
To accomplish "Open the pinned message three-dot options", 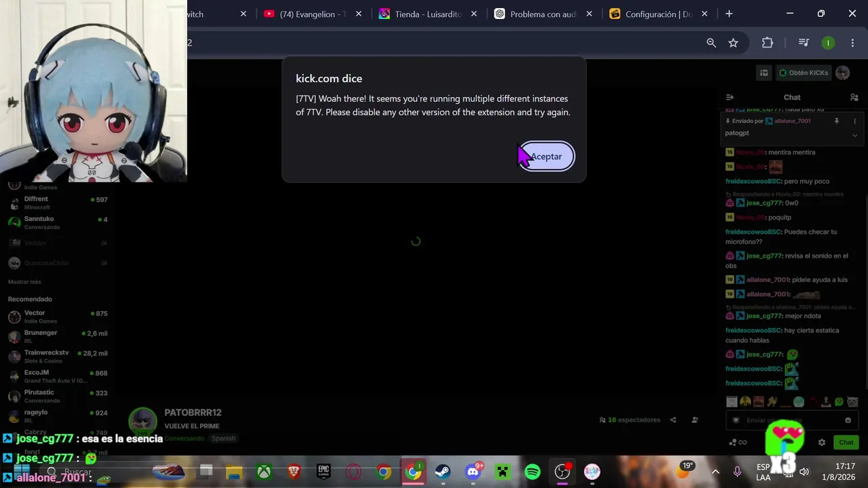I will (854, 121).
